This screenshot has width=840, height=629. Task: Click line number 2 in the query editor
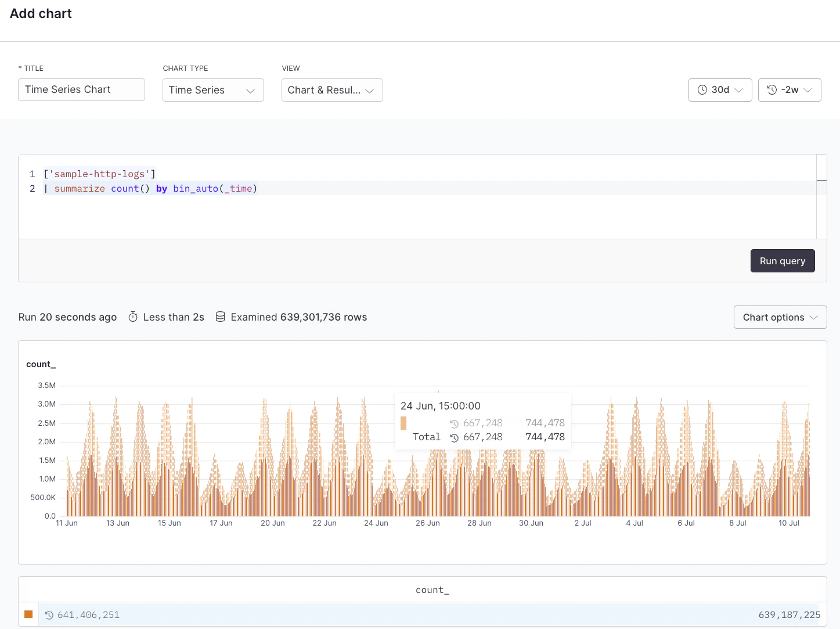click(32, 188)
